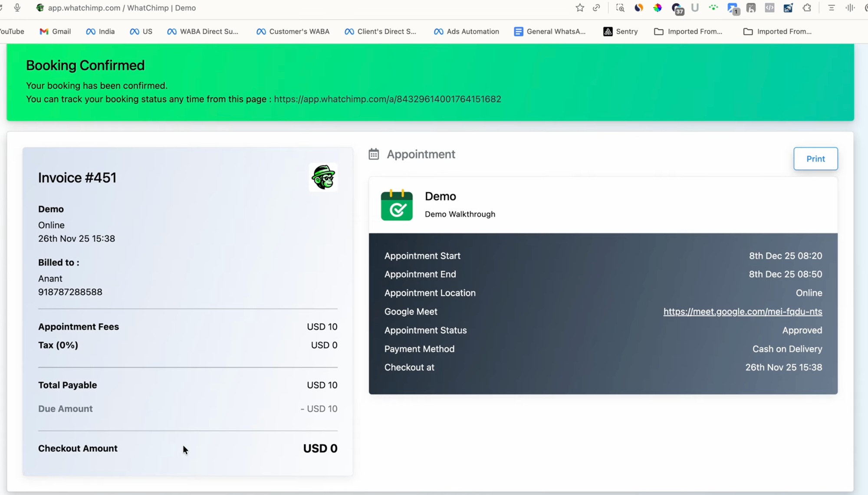Open the Client's Direct S... bookmark

coord(380,31)
